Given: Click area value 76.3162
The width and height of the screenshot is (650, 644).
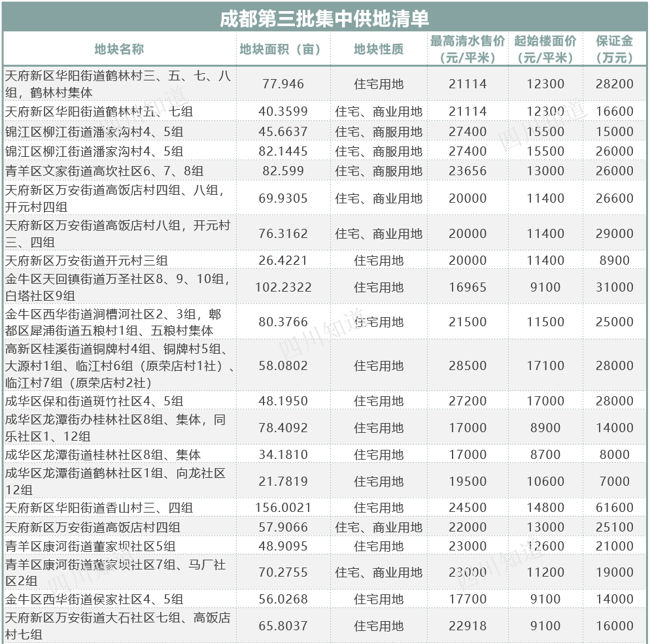Looking at the screenshot, I should (x=283, y=233).
